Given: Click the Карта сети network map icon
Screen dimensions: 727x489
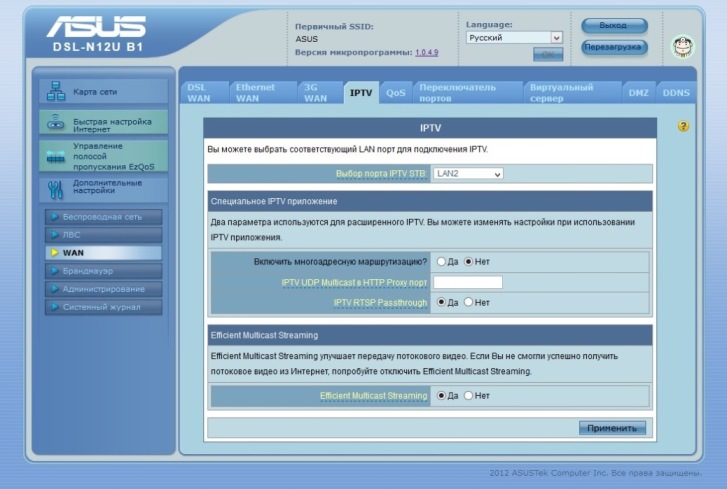Looking at the screenshot, I should click(x=56, y=92).
